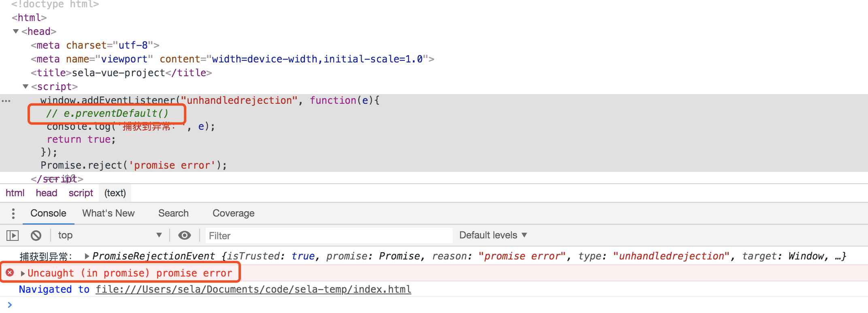Collapse the script element node
Screen dimensions: 868x313
[x=26, y=86]
